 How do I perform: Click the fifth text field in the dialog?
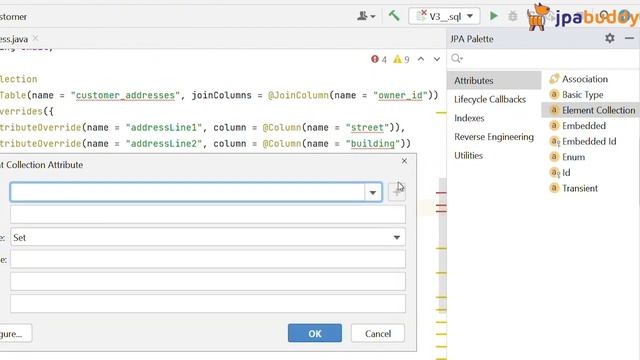(208, 281)
